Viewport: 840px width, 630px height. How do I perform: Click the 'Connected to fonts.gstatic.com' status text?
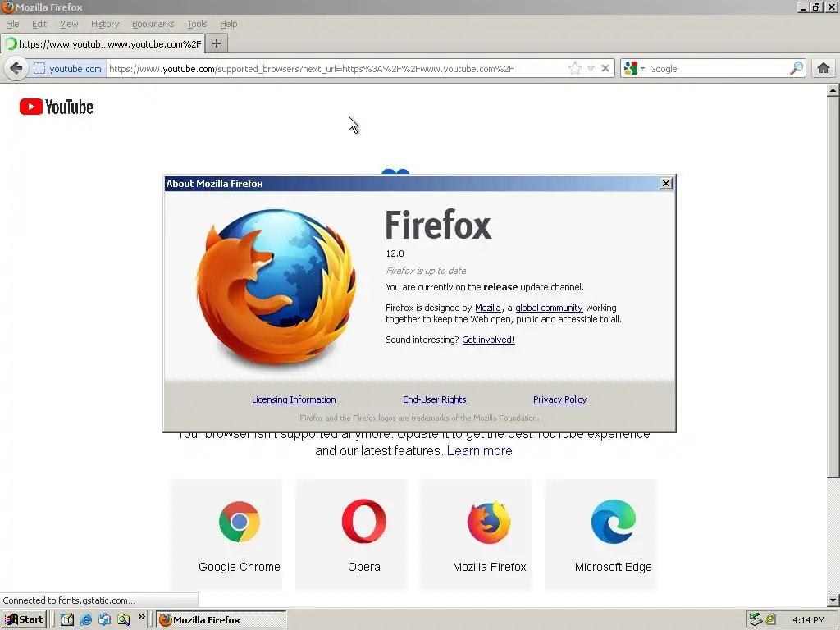pos(69,600)
